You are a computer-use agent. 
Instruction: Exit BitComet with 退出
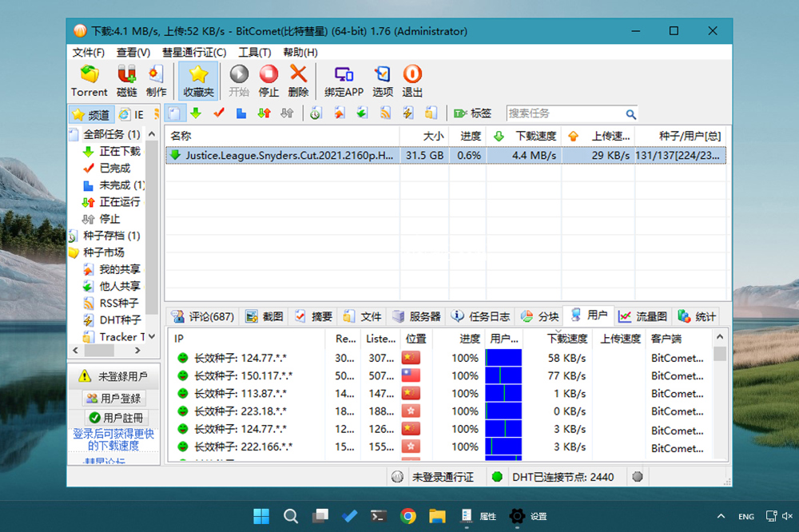412,81
